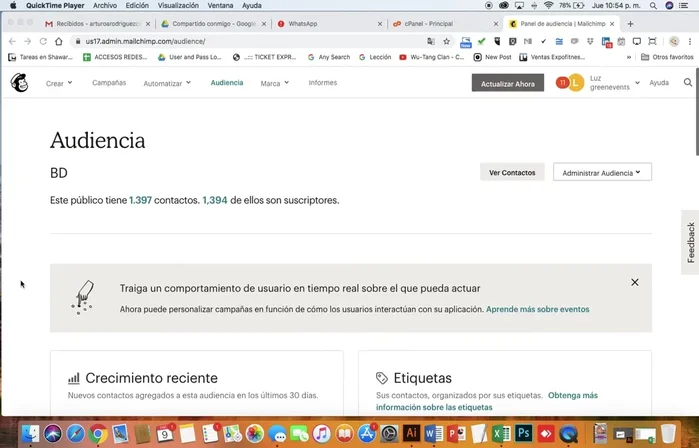Open Spotlight search in the menu bar
The height and width of the screenshot is (448, 699).
coord(653,5)
